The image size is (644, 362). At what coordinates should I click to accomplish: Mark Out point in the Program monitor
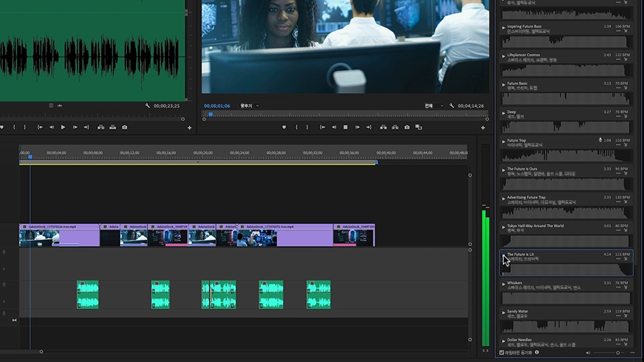pos(307,127)
